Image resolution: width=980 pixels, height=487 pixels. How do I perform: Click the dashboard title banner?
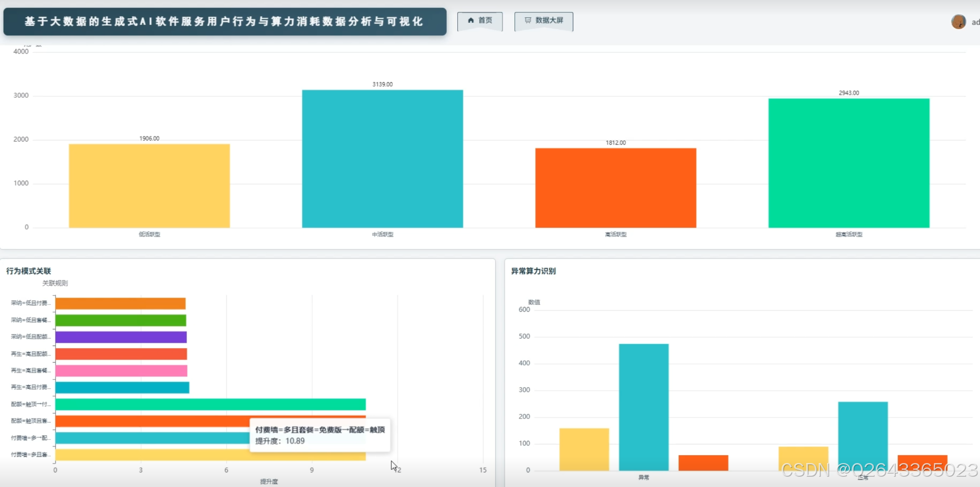click(225, 21)
